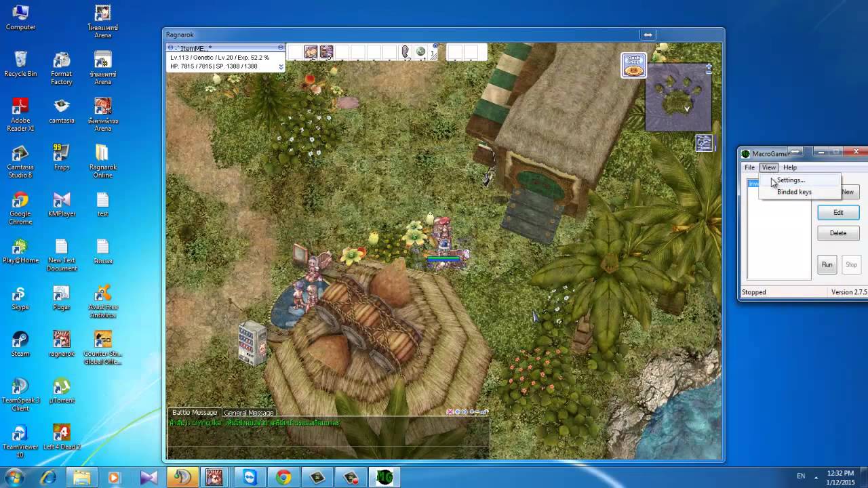Switch to Chrome in taskbar
868x488 pixels.
click(x=283, y=477)
